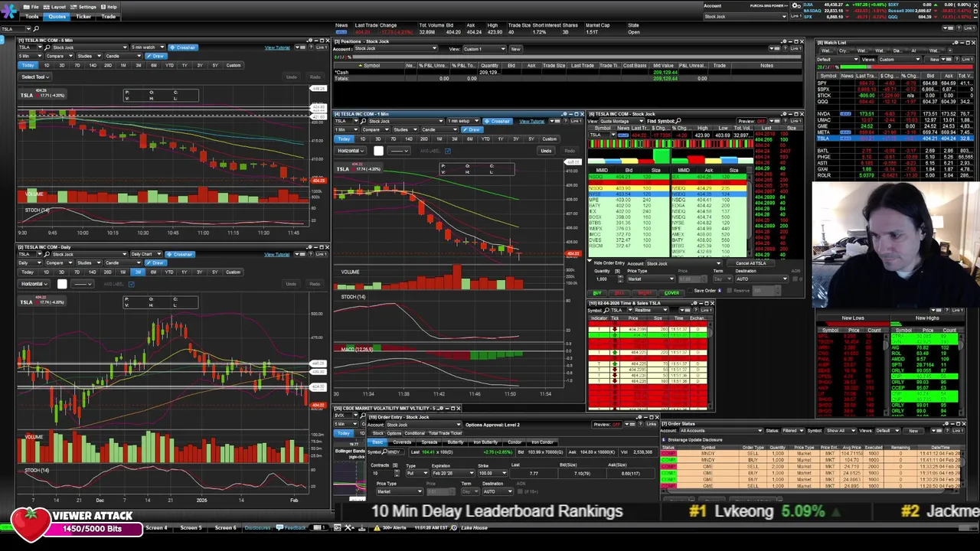Click Brokerage Update Disclosure icon
The width and height of the screenshot is (980, 551).
[x=664, y=440]
